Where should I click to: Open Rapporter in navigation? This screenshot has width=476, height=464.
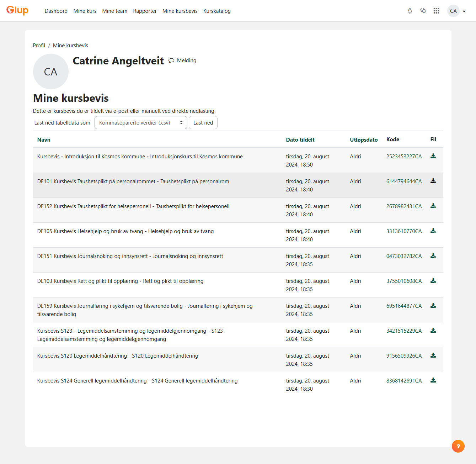[145, 11]
